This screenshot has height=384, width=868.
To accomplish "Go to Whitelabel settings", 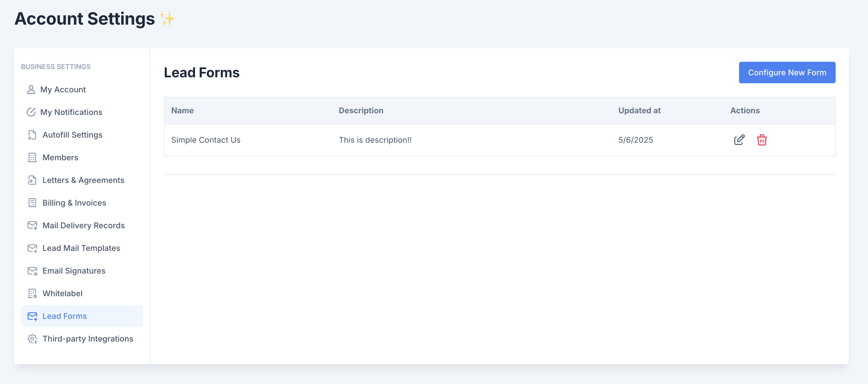I will click(x=82, y=293).
